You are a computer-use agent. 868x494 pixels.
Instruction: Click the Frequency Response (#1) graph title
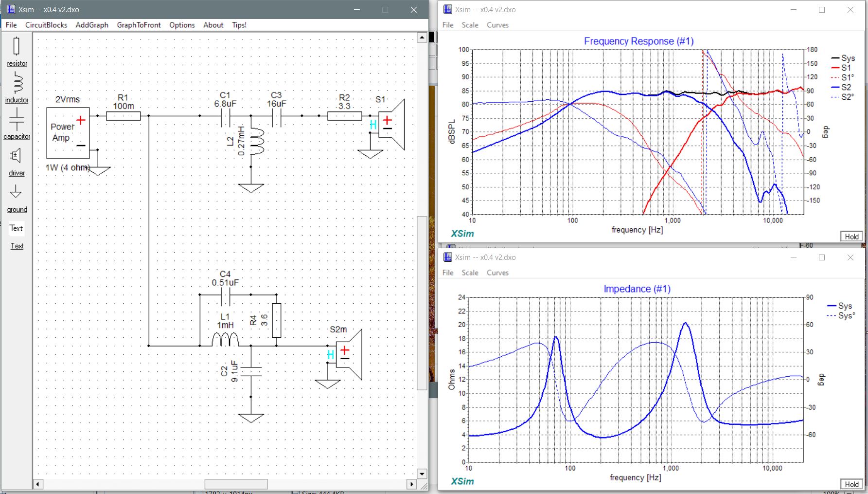638,41
